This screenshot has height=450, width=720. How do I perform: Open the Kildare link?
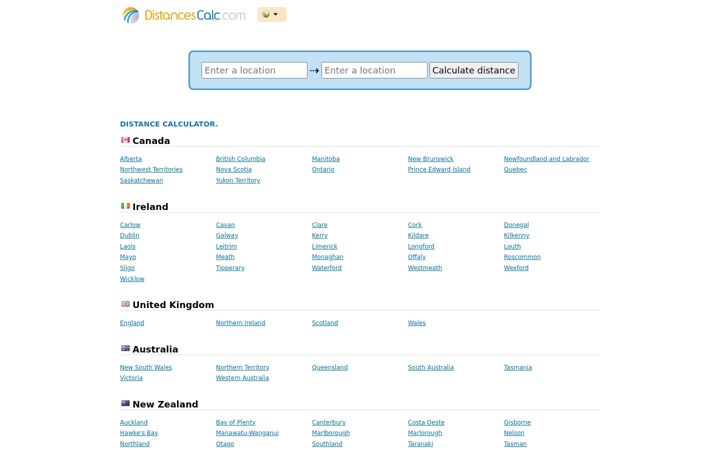418,236
